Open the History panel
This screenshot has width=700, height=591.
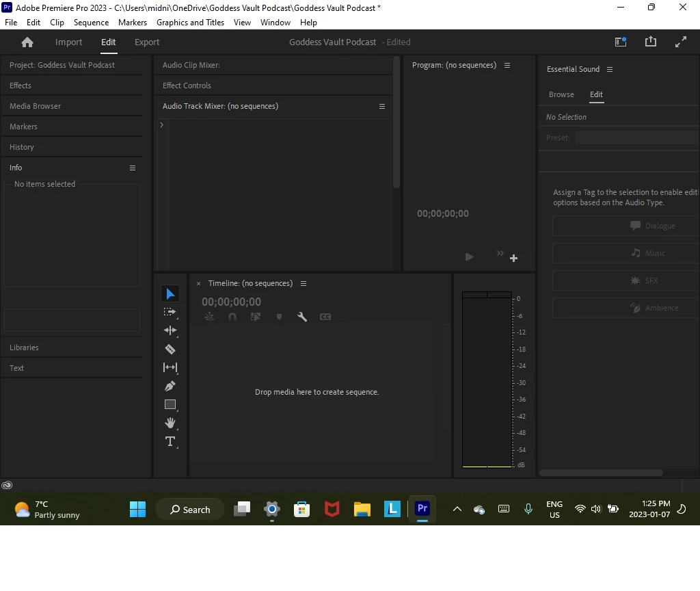(22, 147)
